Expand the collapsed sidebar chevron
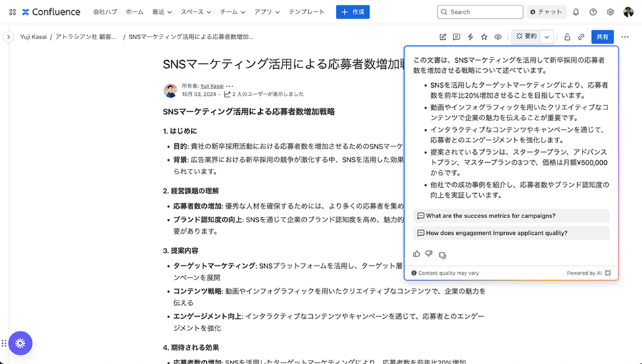Image resolution: width=642 pixels, height=364 pixels. coord(8,37)
